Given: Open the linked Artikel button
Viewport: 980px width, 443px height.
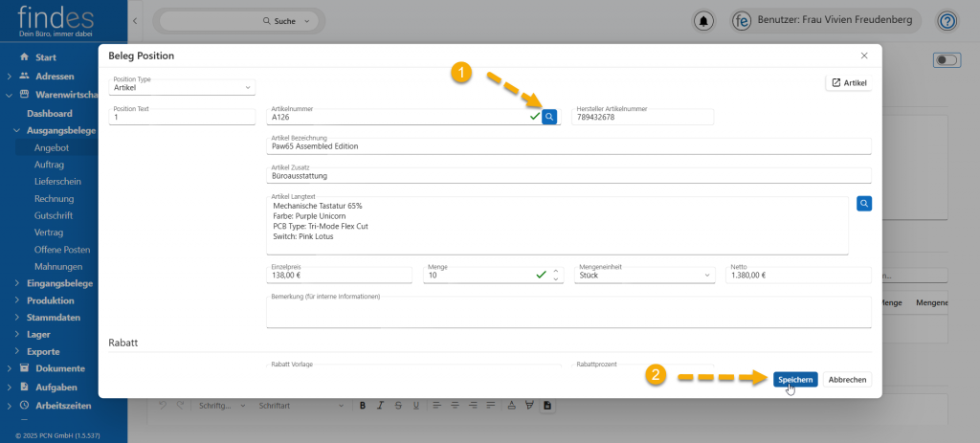Looking at the screenshot, I should [x=848, y=83].
